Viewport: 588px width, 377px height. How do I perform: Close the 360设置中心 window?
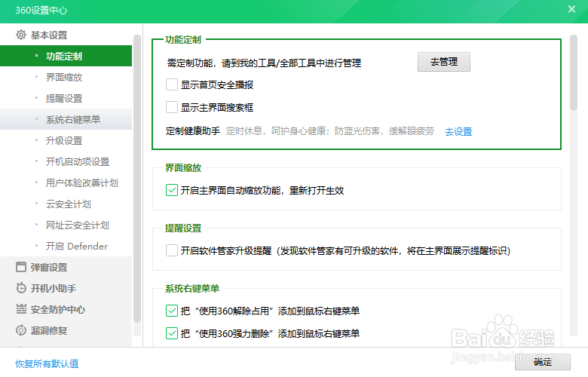pyautogui.click(x=571, y=9)
